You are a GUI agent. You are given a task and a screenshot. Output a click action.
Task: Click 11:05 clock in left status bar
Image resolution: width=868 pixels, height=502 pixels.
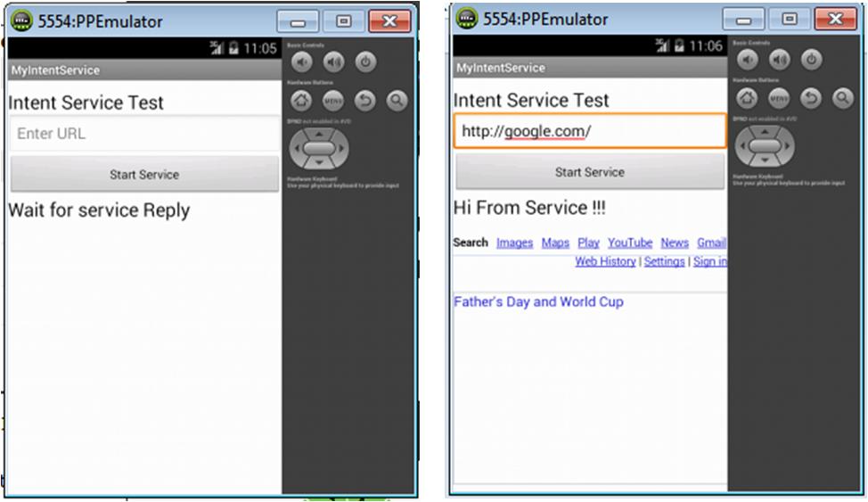point(259,49)
